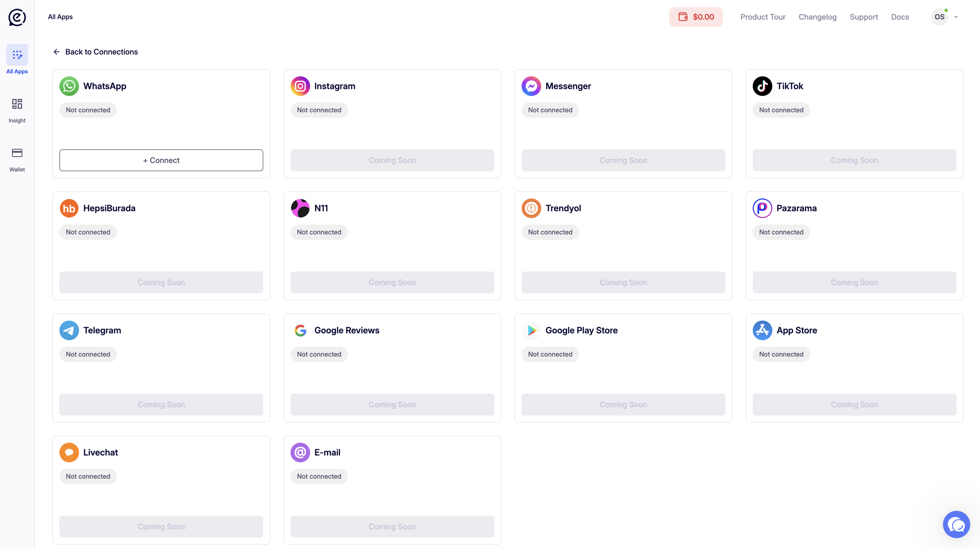The image size is (980, 549).
Task: Click Coming Soon button under Livechat
Action: coord(161,527)
